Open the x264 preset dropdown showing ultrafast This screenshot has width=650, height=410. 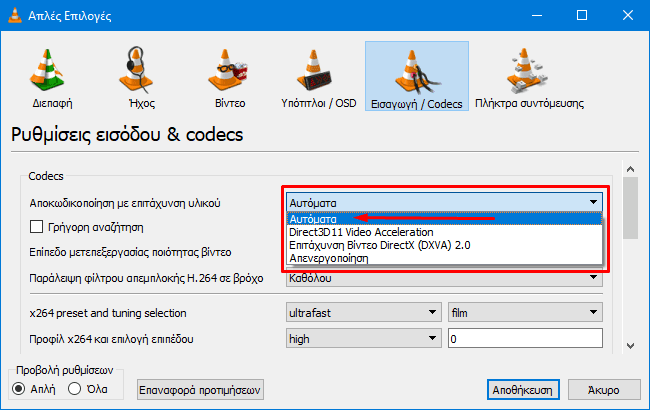tap(364, 313)
